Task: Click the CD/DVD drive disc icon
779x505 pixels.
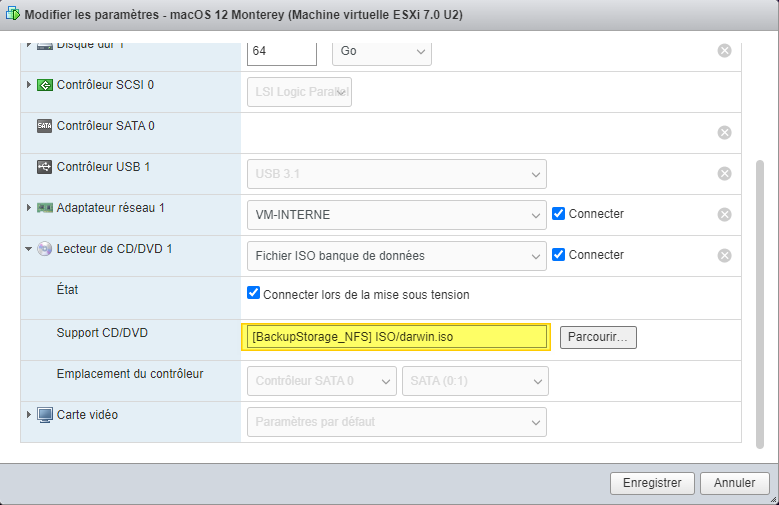Action: tap(45, 249)
